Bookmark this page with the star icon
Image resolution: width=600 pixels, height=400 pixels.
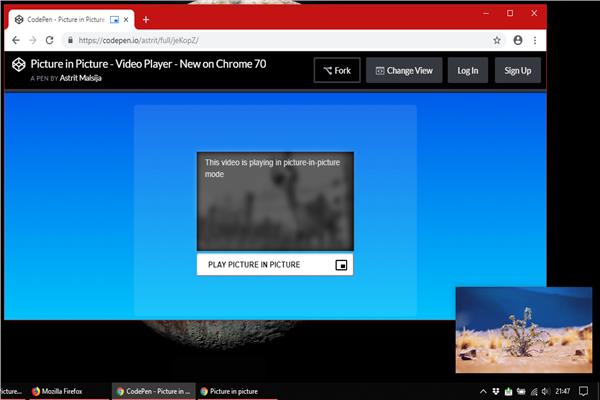tap(497, 40)
